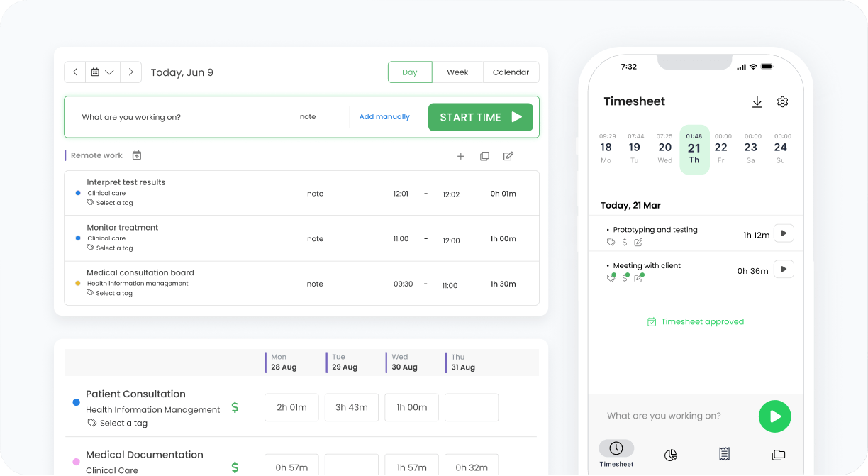Click the 0h 57m cell for Medical Documentation
Screen dimensions: 868x476
291,465
